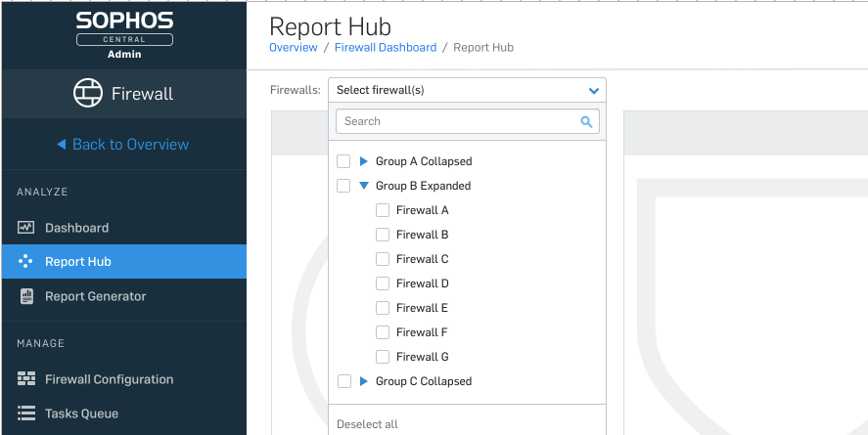Click the Report Hub dots icon
This screenshot has height=435, width=868.
(25, 261)
